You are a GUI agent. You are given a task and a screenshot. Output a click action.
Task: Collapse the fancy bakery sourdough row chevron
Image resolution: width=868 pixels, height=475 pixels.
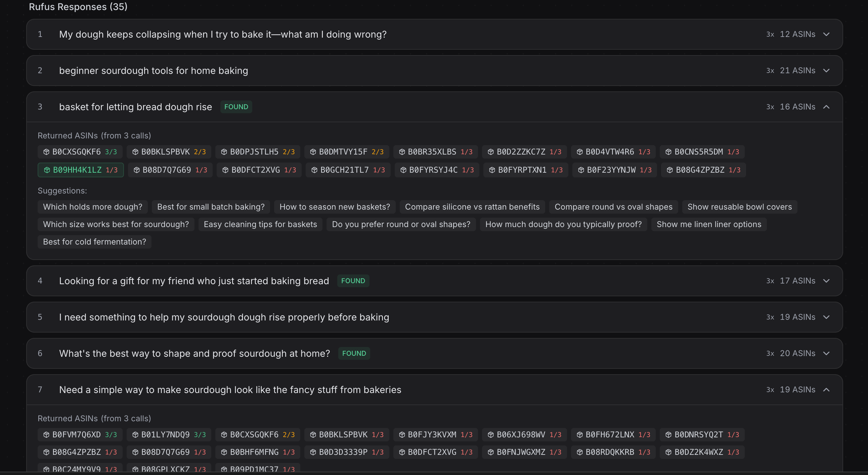(826, 390)
